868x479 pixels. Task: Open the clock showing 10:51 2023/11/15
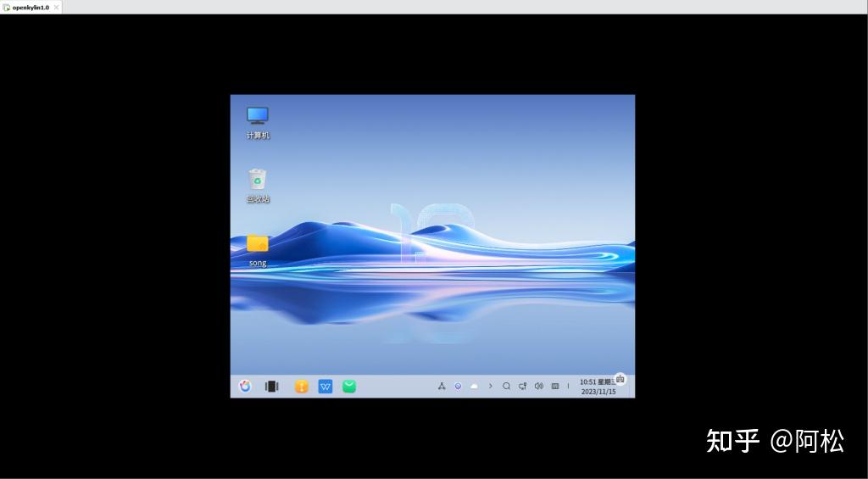[598, 387]
